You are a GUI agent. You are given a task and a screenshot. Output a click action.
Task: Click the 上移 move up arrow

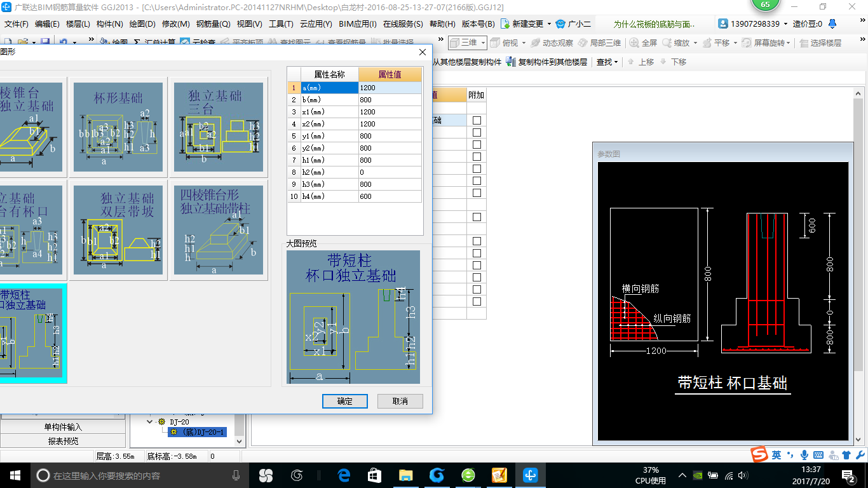630,62
